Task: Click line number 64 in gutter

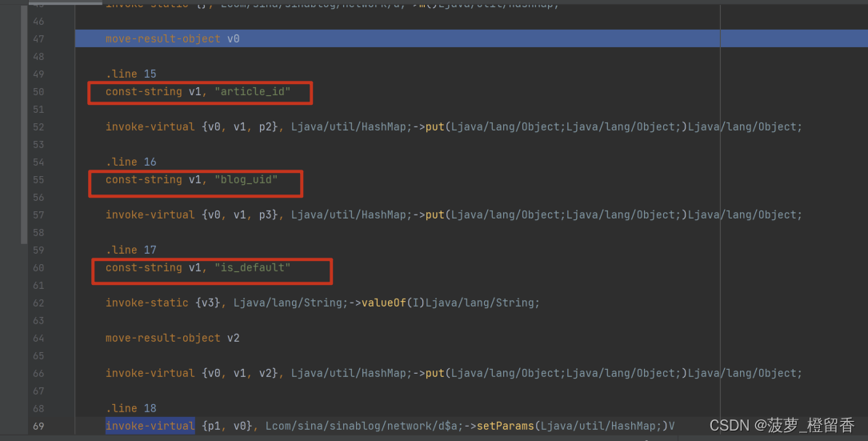Action: (x=38, y=339)
